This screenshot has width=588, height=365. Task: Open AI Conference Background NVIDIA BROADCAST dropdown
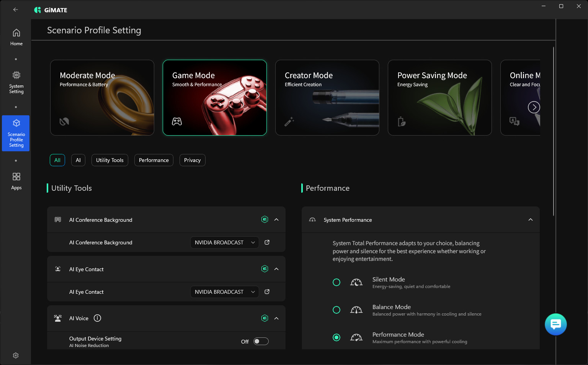tap(225, 242)
